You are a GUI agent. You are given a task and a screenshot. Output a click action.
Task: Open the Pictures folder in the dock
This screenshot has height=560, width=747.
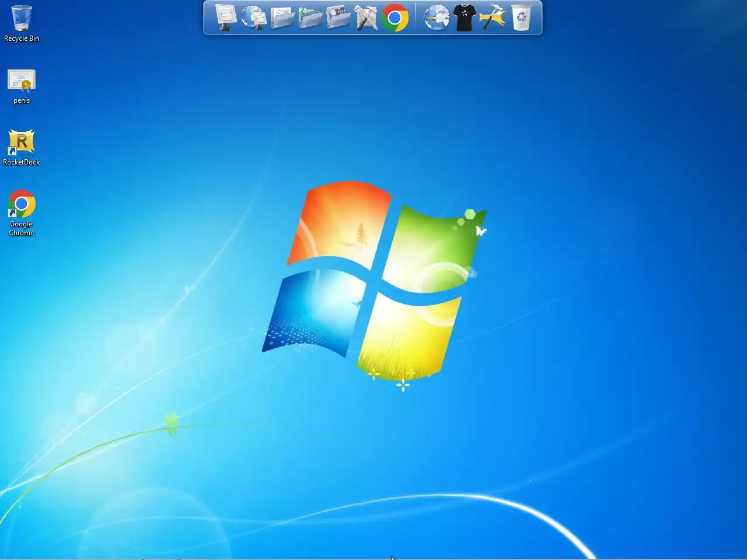pyautogui.click(x=338, y=17)
